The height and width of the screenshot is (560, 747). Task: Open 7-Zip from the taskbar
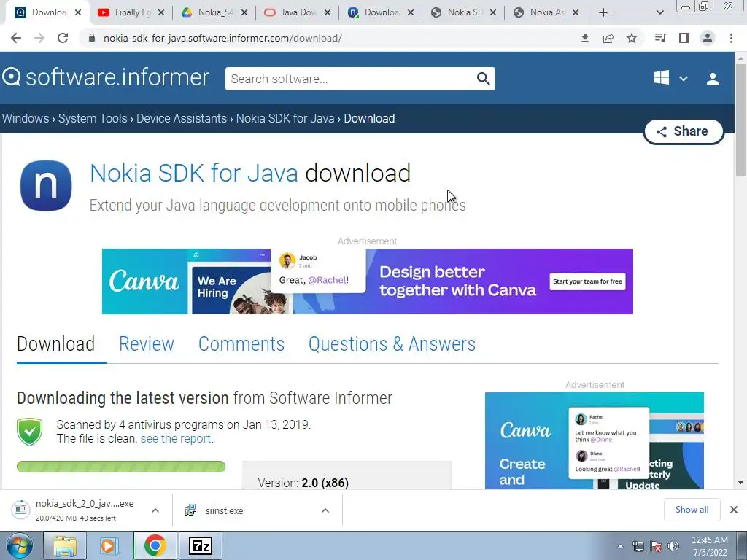[201, 545]
